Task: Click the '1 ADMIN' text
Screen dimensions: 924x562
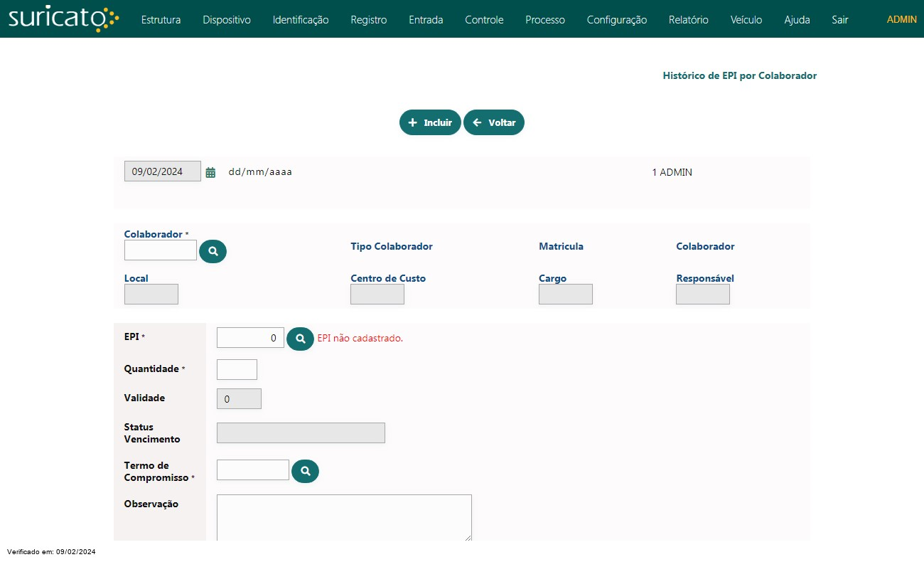Action: pos(672,172)
